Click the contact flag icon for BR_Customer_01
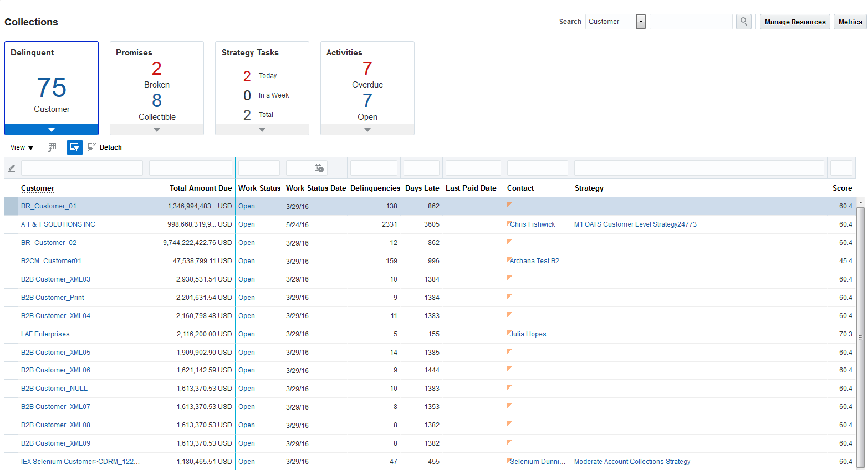The width and height of the screenshot is (868, 470). [509, 205]
